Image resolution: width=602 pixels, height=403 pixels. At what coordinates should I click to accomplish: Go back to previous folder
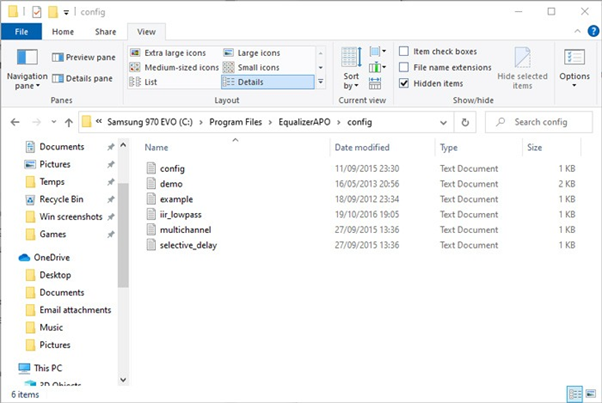(x=15, y=122)
